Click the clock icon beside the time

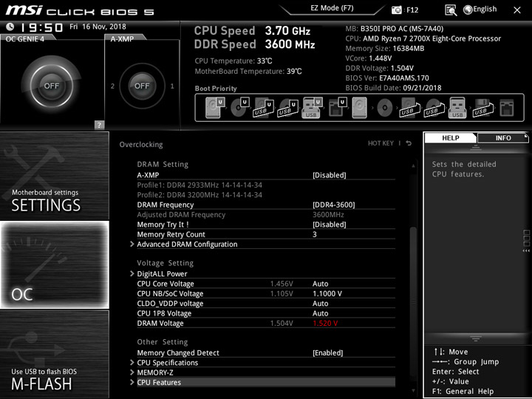10,27
